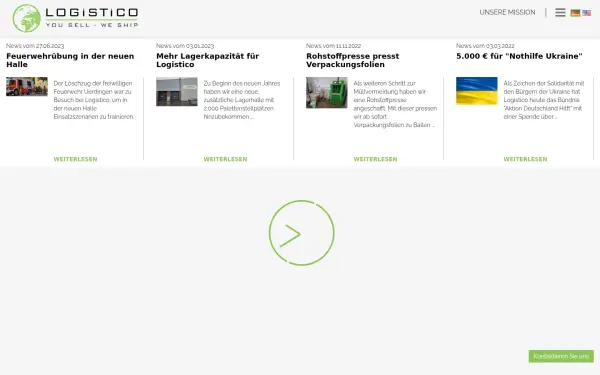Open headline Rohstoffpresse presst Verpackungsfolien

(x=352, y=60)
